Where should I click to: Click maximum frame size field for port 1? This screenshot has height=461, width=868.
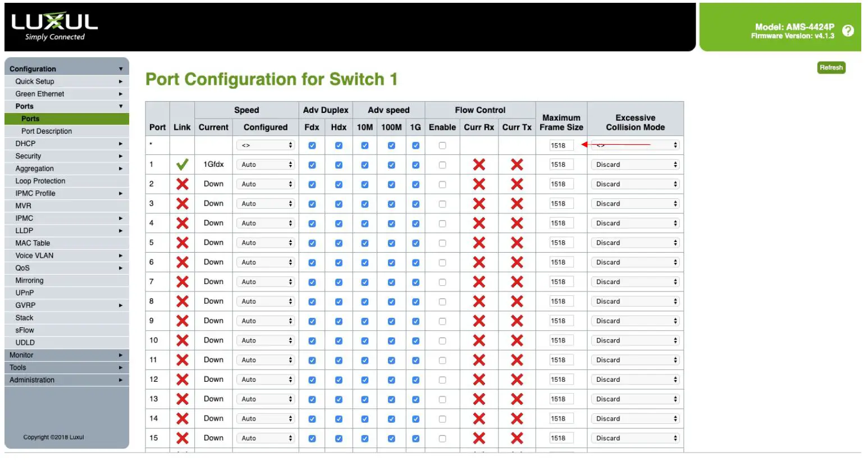[561, 165]
